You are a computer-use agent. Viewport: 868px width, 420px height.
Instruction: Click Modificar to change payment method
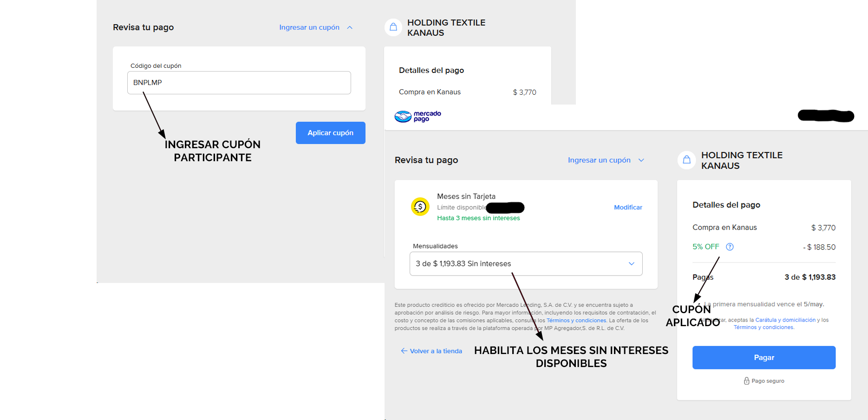click(x=628, y=207)
